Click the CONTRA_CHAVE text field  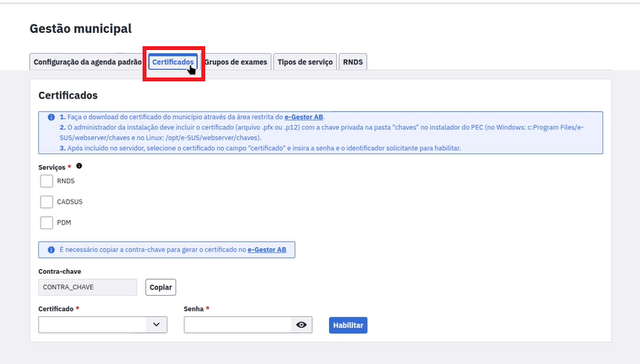coord(87,287)
